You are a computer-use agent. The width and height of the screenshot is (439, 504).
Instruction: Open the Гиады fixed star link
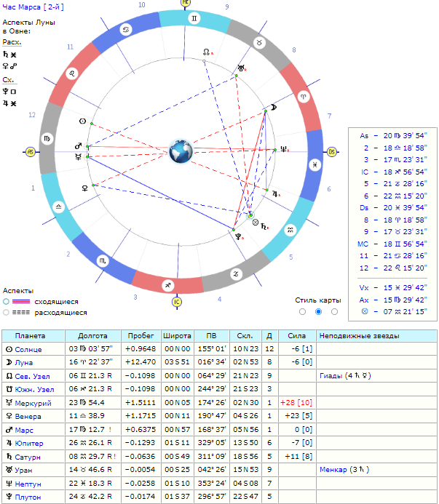(x=331, y=375)
